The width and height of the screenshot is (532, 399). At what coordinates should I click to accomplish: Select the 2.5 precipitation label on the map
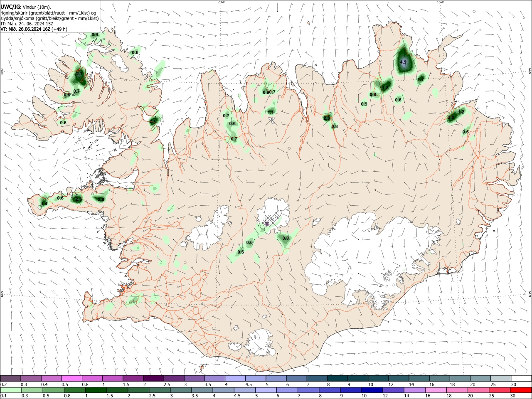pos(327,118)
